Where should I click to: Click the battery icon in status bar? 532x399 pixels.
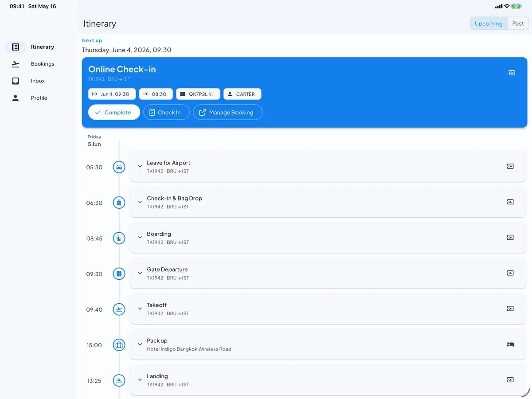coord(516,7)
